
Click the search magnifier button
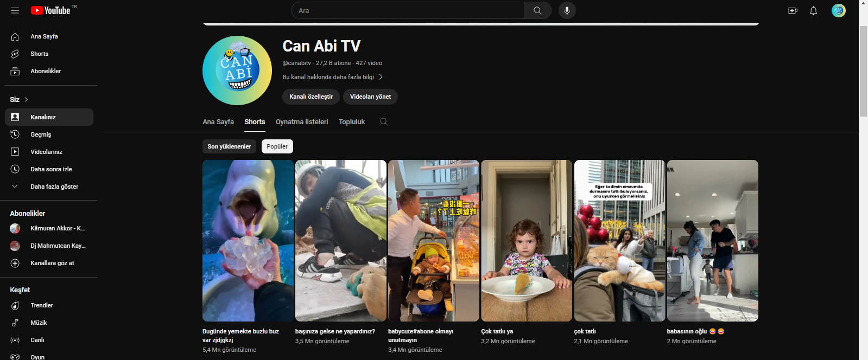(x=537, y=10)
